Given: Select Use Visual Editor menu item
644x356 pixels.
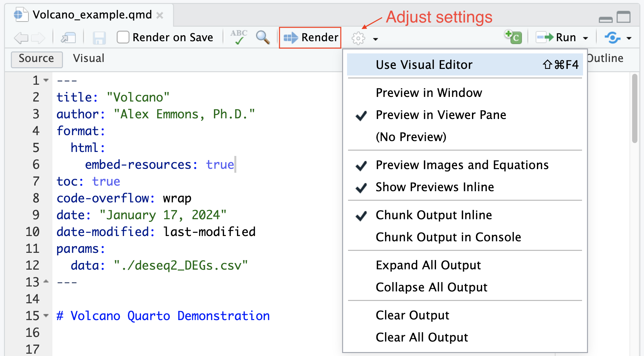Looking at the screenshot, I should click(424, 65).
